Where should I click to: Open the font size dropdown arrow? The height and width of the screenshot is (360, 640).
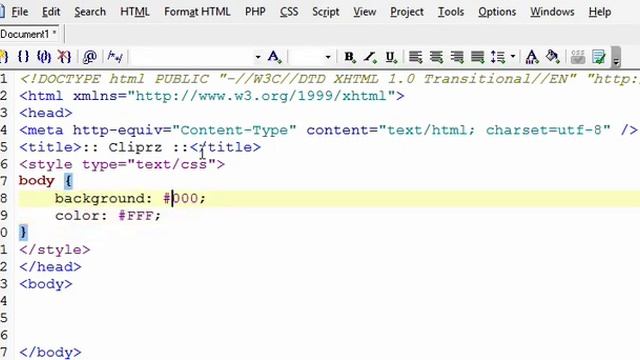(328, 57)
